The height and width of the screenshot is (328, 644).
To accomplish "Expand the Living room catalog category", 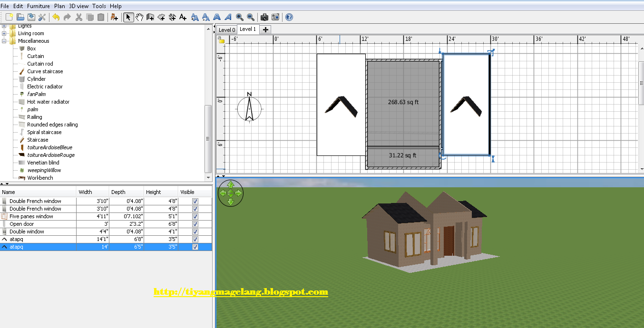I will click(x=4, y=33).
